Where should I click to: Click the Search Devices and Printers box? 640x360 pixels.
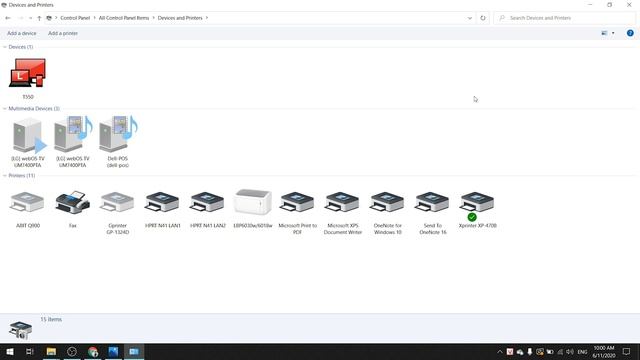click(564, 18)
